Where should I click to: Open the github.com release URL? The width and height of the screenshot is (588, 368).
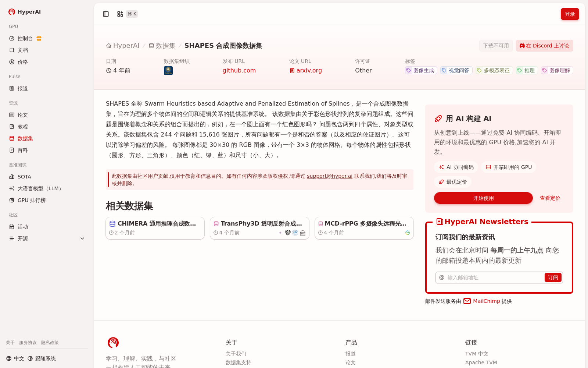pyautogui.click(x=239, y=70)
